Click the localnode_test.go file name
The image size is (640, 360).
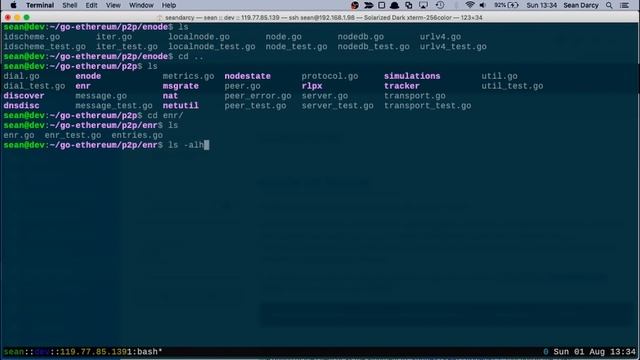coord(212,47)
